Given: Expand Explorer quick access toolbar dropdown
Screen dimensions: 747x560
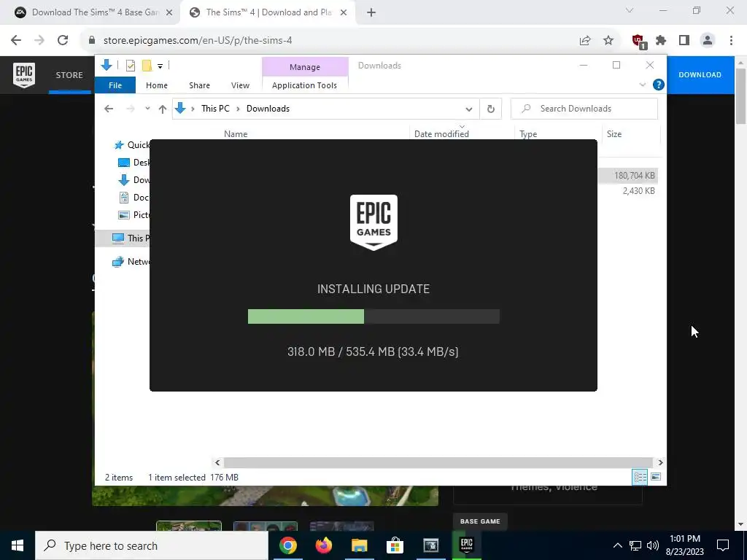Looking at the screenshot, I should click(x=160, y=66).
